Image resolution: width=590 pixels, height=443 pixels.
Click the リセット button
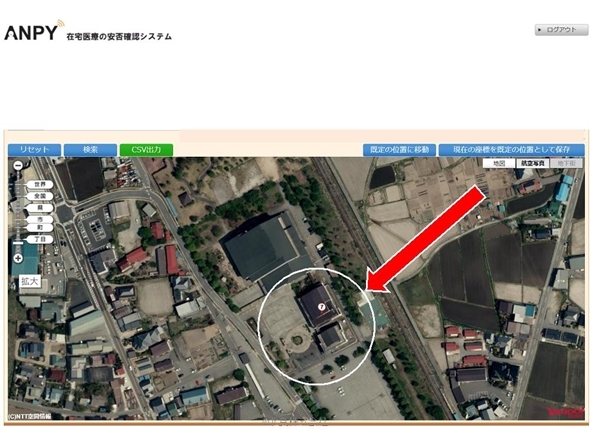[34, 150]
